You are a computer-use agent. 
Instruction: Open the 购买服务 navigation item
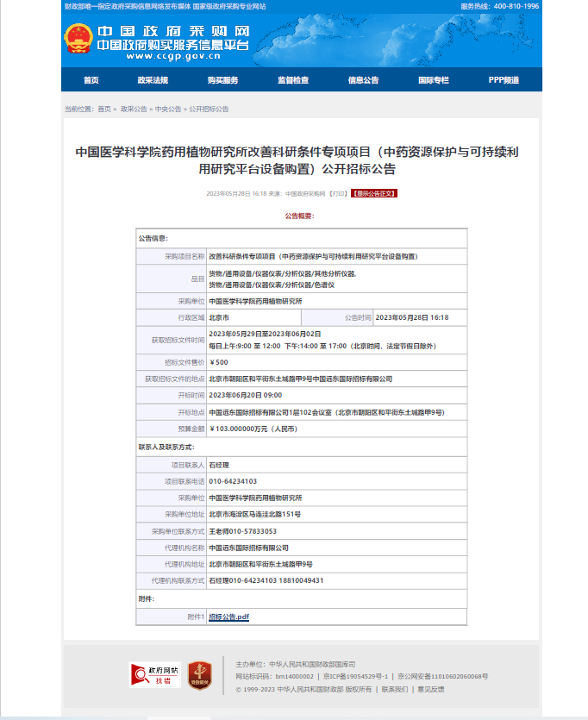click(222, 80)
